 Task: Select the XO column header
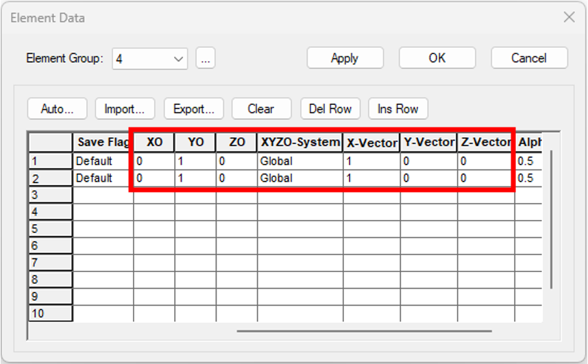(154, 142)
